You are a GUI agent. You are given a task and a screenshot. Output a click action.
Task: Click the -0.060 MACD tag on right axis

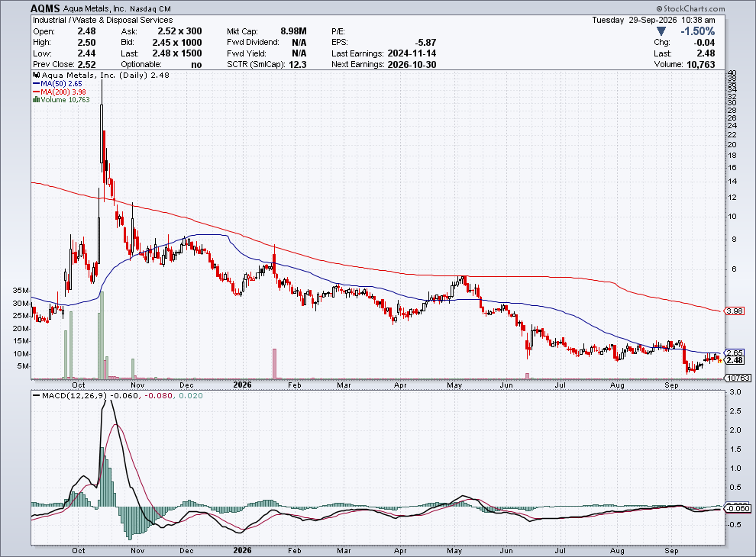738,508
